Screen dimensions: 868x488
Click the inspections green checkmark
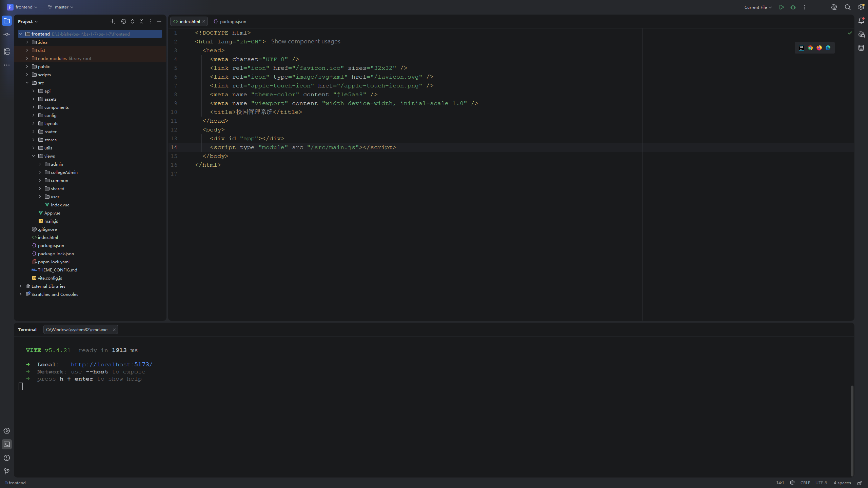pos(850,33)
